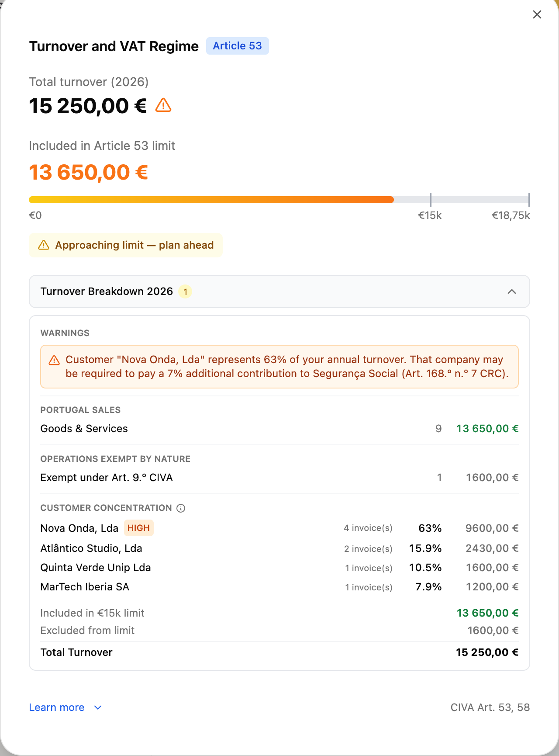Click the Total Turnover 15 250,00 € amount
Viewport: 559px width, 756px height.
tap(487, 652)
